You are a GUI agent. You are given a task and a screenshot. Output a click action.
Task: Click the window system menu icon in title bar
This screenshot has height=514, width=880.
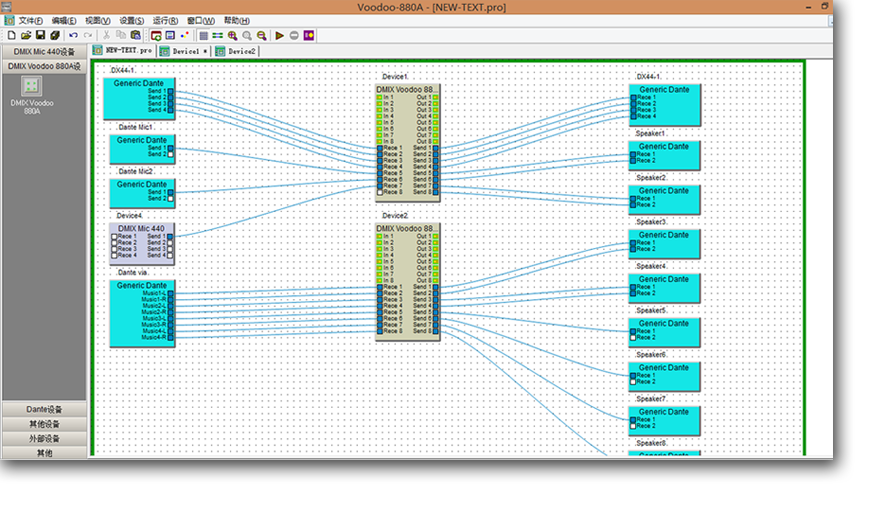coord(6,7)
